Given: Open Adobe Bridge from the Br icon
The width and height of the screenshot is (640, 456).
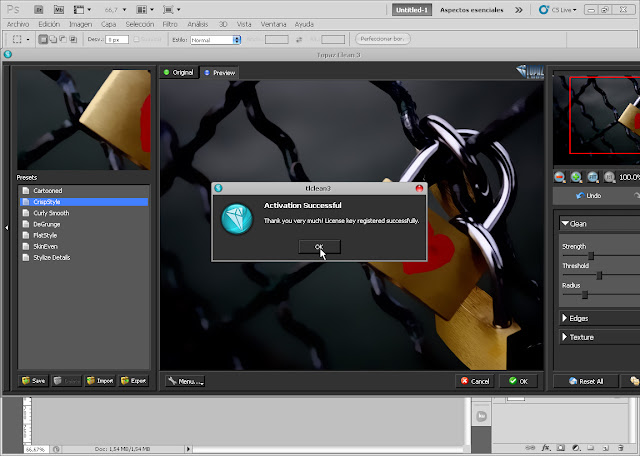Looking at the screenshot, I should [x=39, y=9].
